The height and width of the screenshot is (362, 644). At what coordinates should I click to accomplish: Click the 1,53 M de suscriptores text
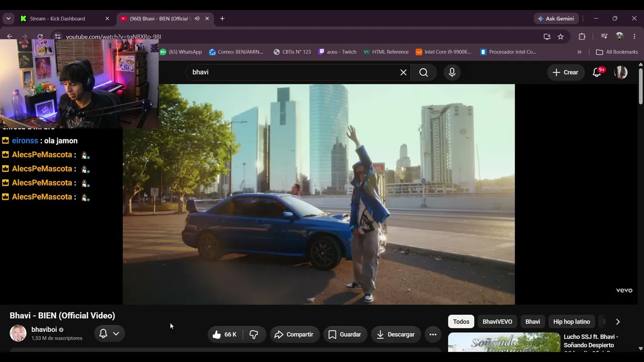(x=57, y=338)
